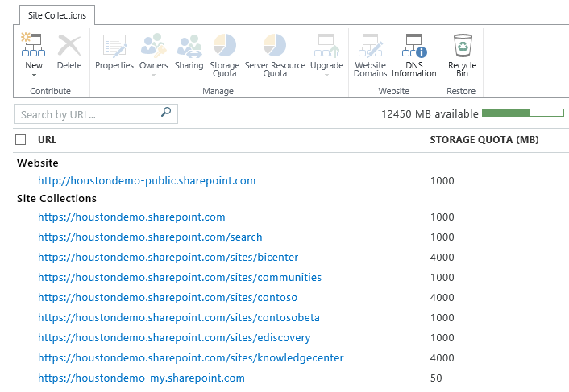Open the /sites/communities site link

tap(180, 278)
